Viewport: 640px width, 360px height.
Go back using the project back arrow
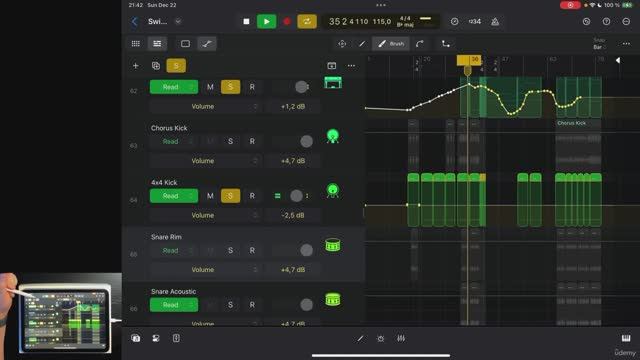click(x=135, y=22)
